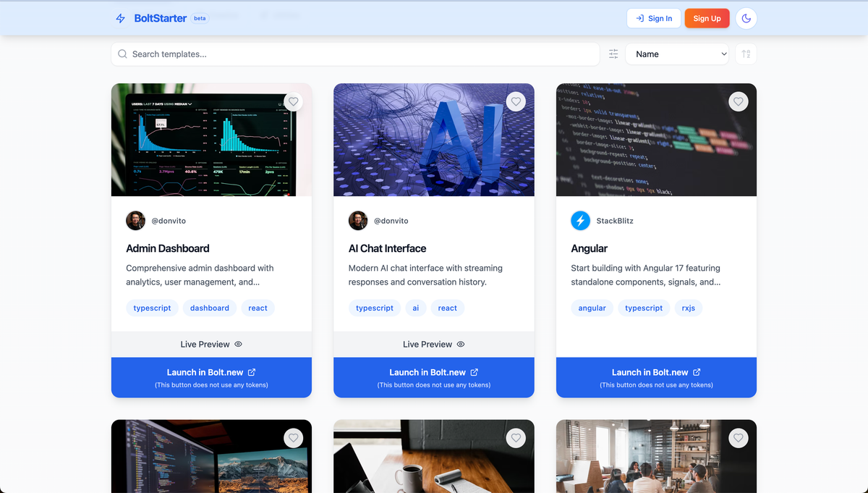Click Live Preview on AI Chat Interface card
Screen dimensions: 868x493
point(434,345)
